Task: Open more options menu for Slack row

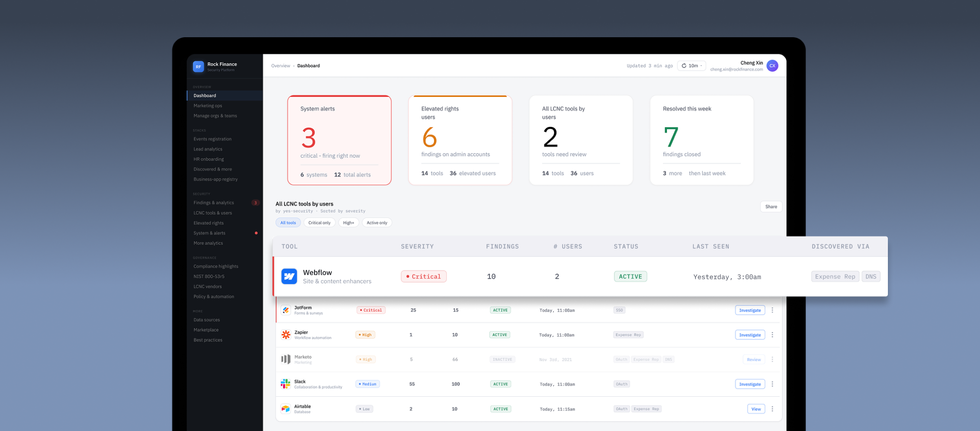Action: [772, 384]
